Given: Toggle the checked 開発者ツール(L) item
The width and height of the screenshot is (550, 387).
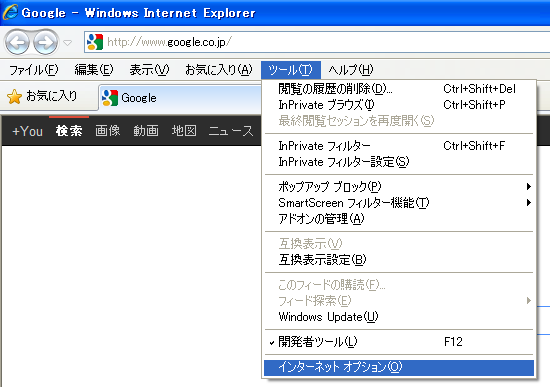Looking at the screenshot, I should pyautogui.click(x=399, y=341).
